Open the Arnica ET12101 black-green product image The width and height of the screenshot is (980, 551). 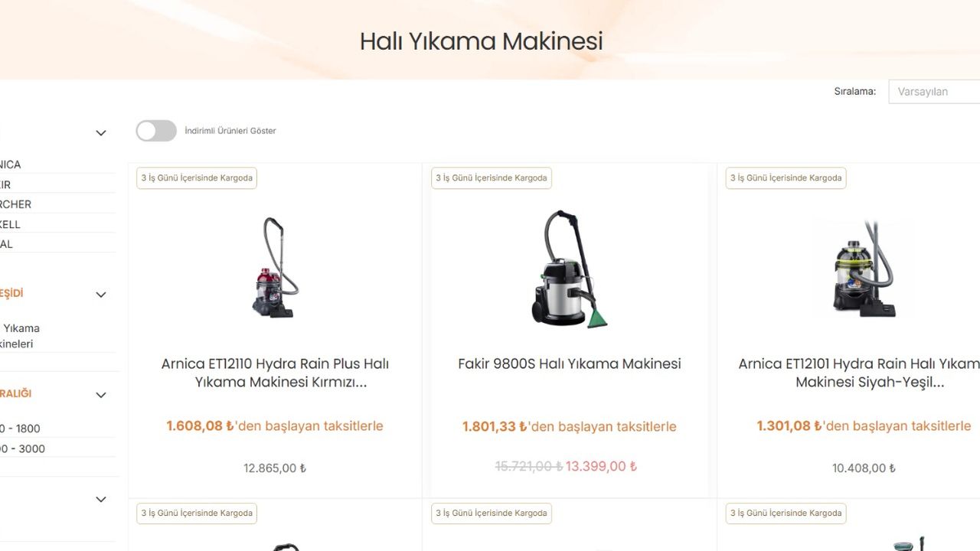point(864,268)
